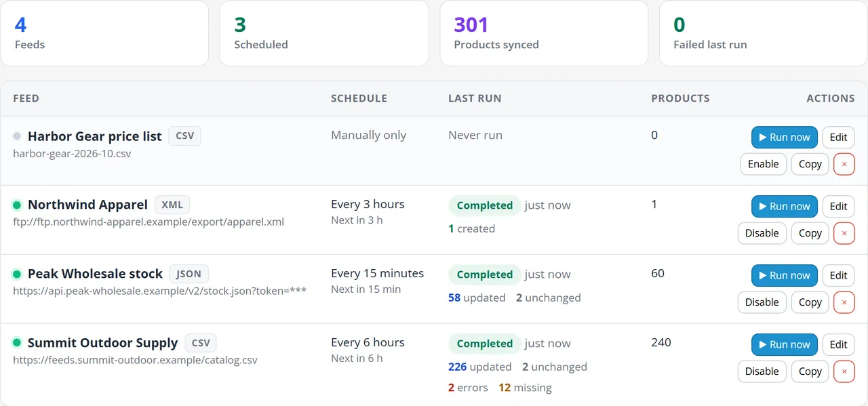Click the Summit catalog.csv feed URL
Viewport: 868px width, 406px height.
pos(135,360)
